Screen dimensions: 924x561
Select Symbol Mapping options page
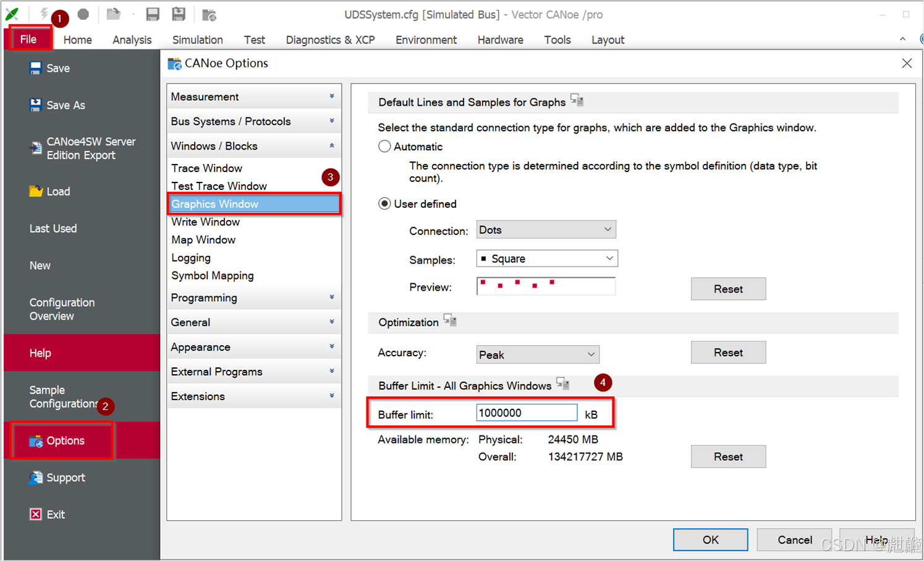click(x=213, y=276)
